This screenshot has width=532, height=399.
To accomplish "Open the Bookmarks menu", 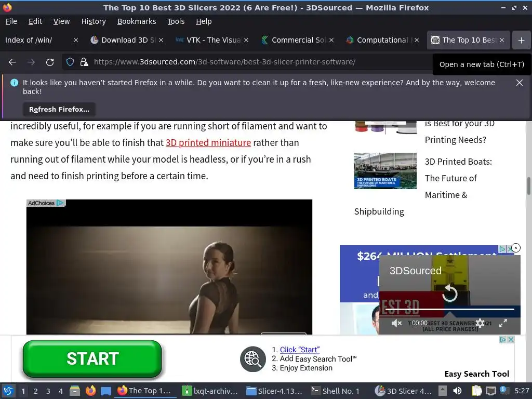I will click(x=137, y=21).
